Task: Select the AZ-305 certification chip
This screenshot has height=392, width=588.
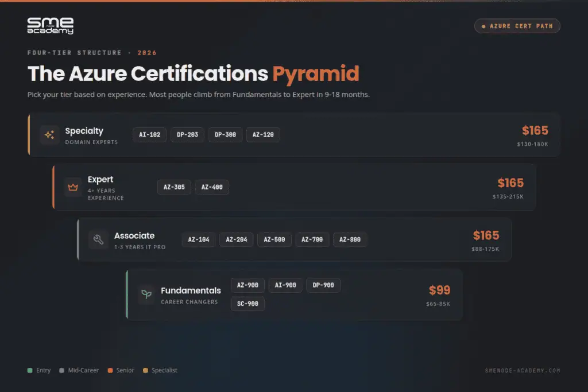Action: 175,187
